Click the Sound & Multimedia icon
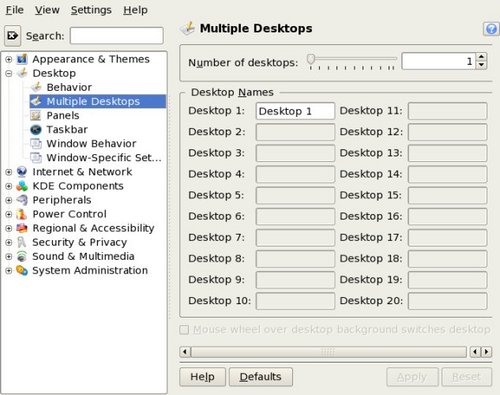Screen dimensions: 500x395 tap(22, 256)
